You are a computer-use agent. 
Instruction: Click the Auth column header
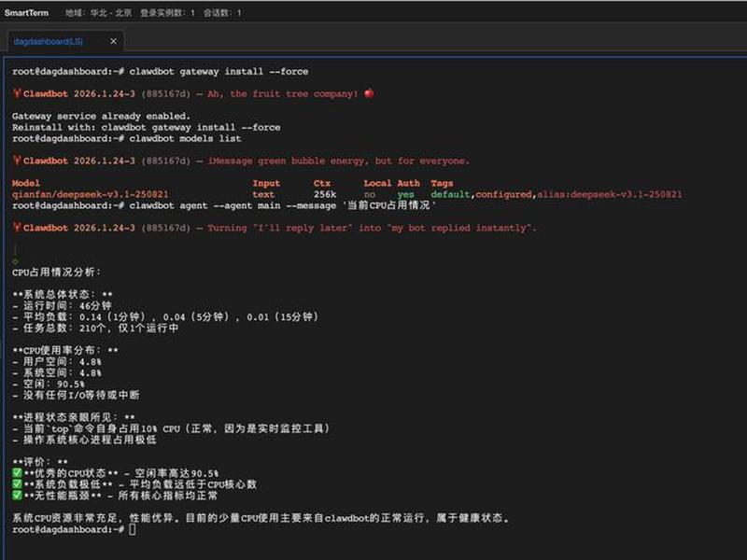(409, 183)
